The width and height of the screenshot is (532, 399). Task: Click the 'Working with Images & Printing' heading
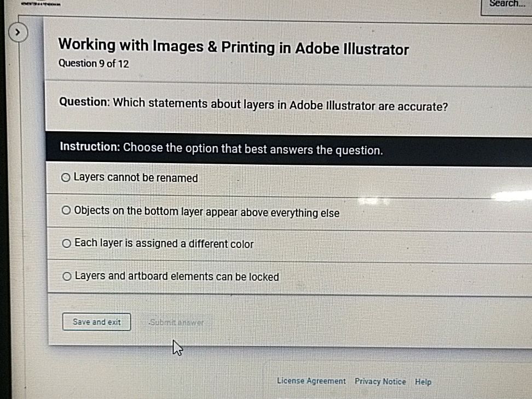[233, 48]
